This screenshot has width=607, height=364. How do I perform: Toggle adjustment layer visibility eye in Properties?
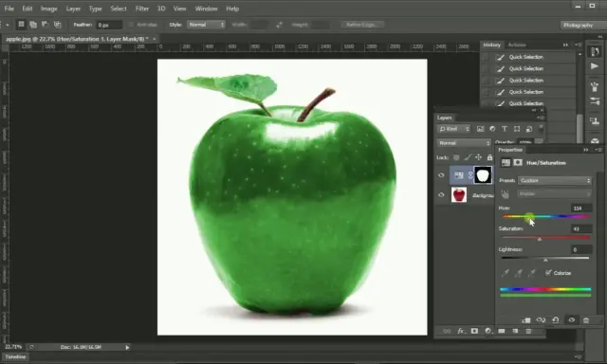pyautogui.click(x=571, y=320)
